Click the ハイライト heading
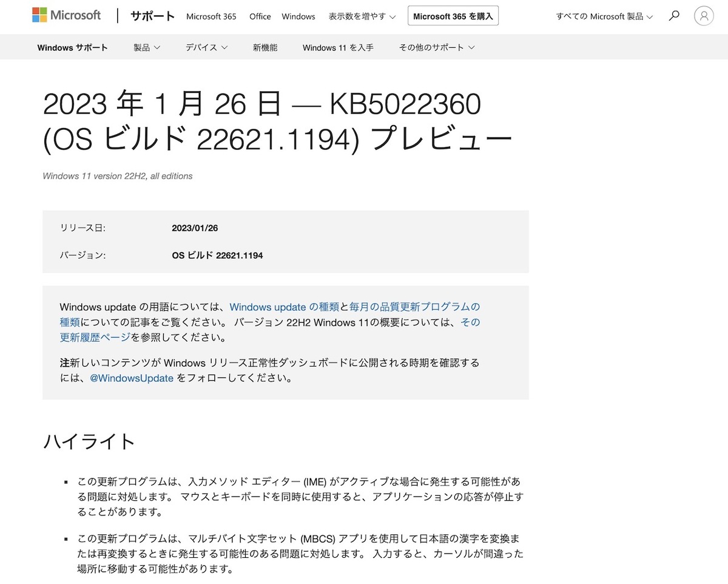728x584 pixels. (x=89, y=441)
